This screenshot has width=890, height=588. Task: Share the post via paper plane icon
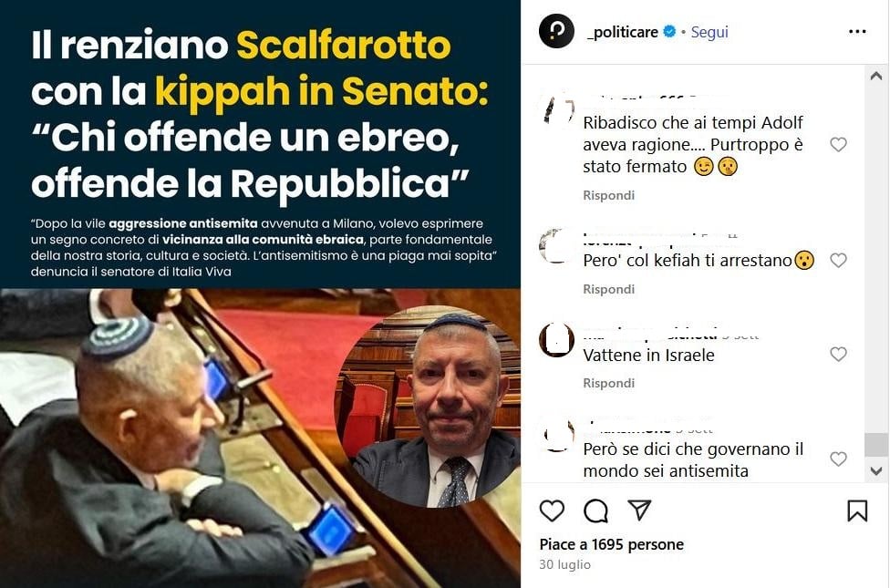coord(639,511)
